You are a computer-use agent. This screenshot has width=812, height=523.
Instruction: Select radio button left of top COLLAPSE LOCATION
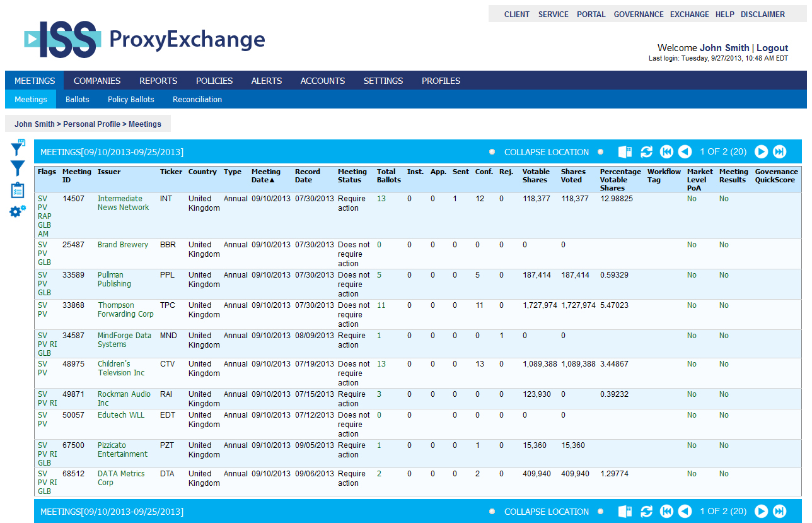click(492, 152)
